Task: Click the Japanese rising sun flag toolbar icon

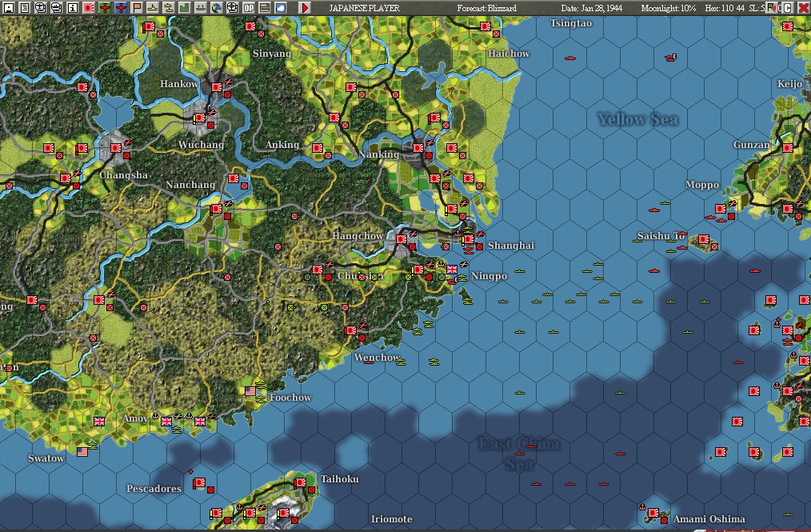Action: (x=89, y=8)
